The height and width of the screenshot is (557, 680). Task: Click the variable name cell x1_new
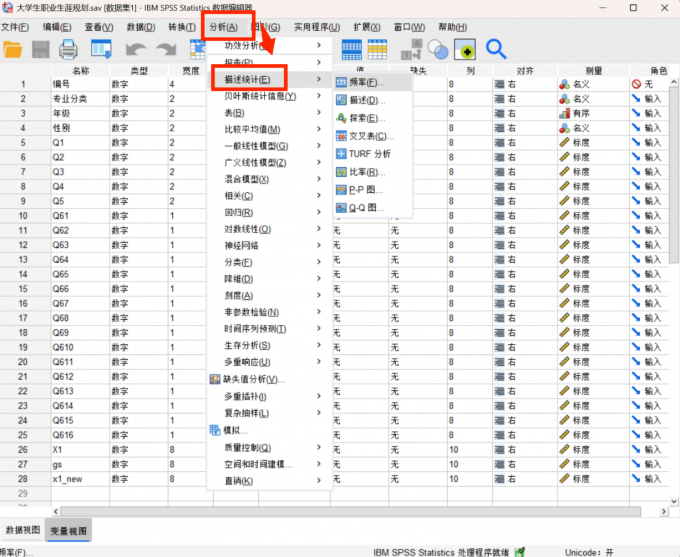click(80, 479)
